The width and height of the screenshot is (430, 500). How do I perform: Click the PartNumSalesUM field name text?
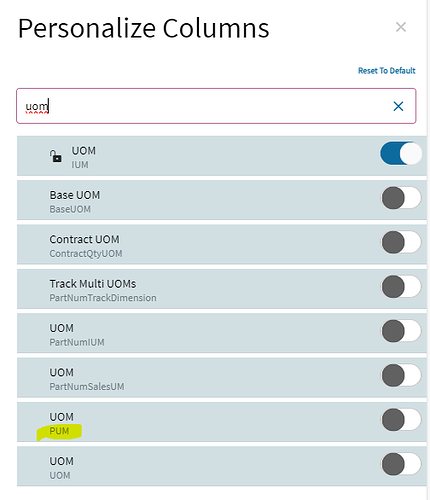coord(87,387)
